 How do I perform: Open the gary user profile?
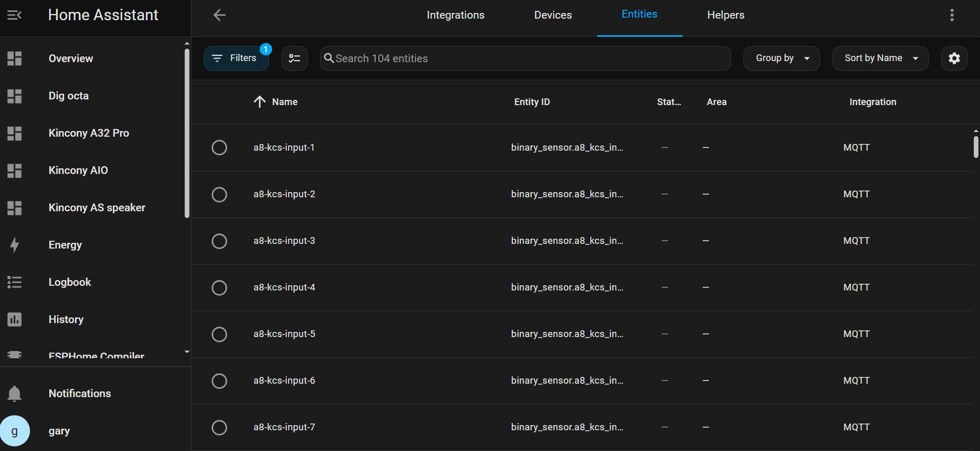point(59,431)
